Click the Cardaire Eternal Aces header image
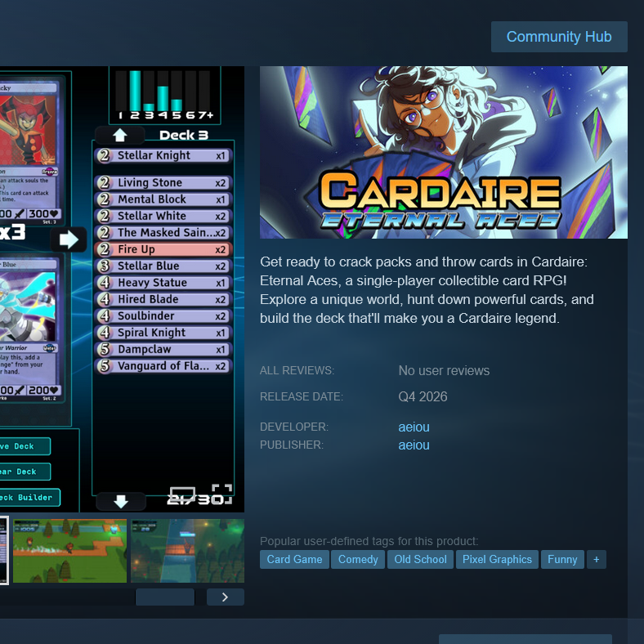The width and height of the screenshot is (644, 644). click(x=444, y=152)
